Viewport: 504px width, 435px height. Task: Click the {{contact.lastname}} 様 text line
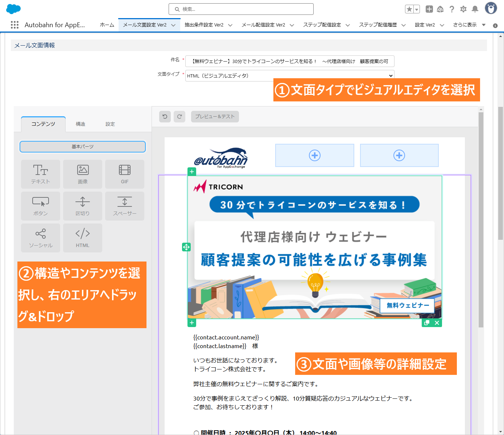coord(226,346)
